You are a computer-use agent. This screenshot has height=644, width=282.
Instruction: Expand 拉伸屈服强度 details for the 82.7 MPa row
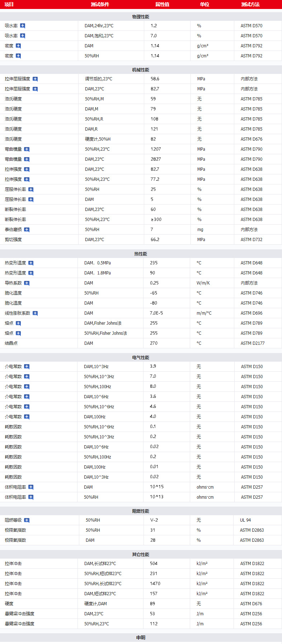click(x=35, y=89)
